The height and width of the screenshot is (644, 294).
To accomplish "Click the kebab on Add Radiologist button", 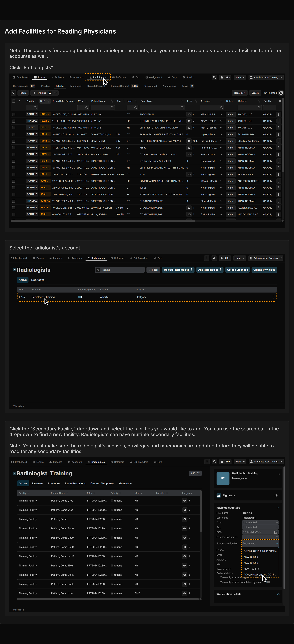I will pos(220,270).
